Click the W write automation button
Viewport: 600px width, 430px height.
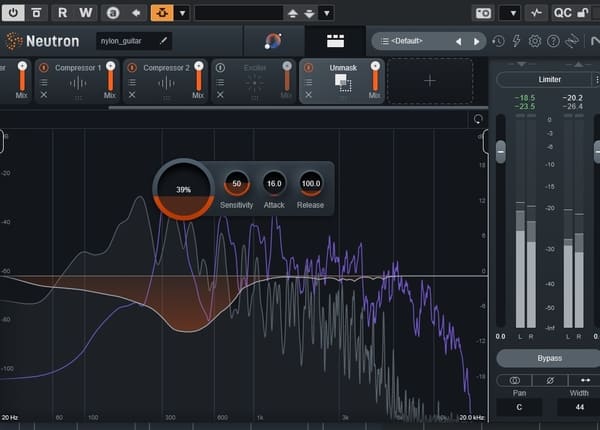coord(86,13)
